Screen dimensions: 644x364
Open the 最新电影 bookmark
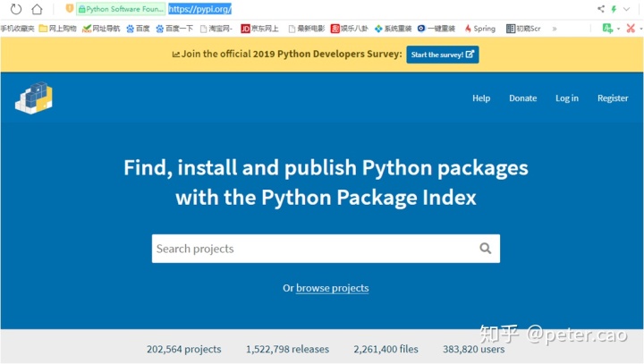pyautogui.click(x=307, y=29)
